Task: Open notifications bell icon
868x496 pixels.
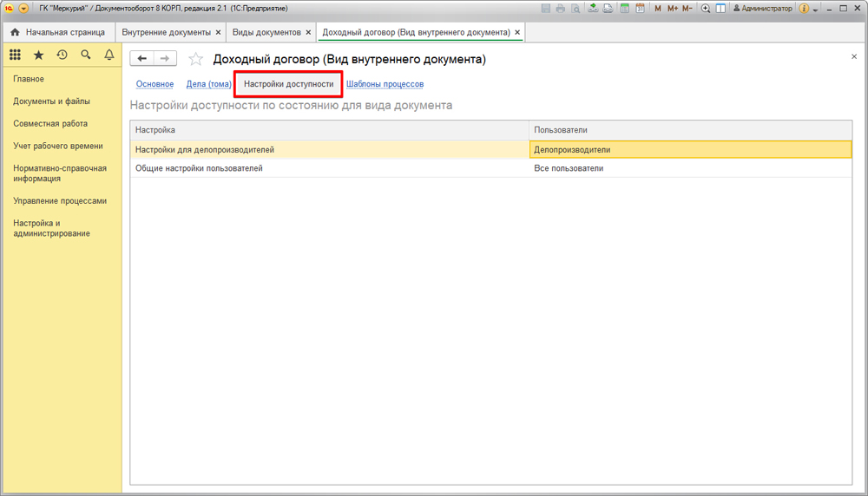Action: [109, 55]
